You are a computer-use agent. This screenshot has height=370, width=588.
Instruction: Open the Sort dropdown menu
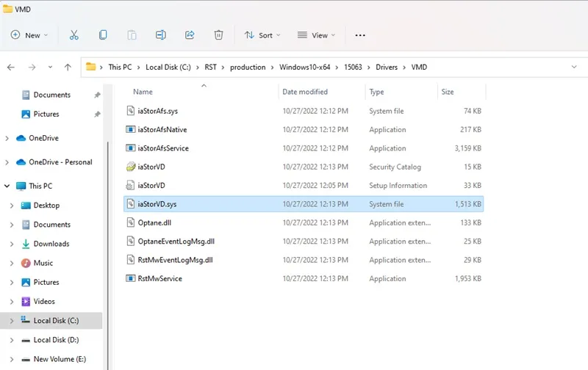click(x=262, y=35)
